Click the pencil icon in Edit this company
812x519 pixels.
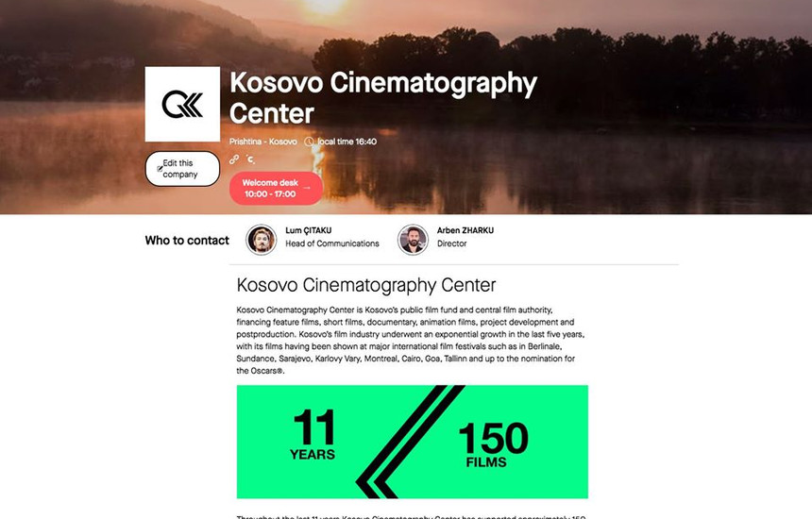pos(160,169)
